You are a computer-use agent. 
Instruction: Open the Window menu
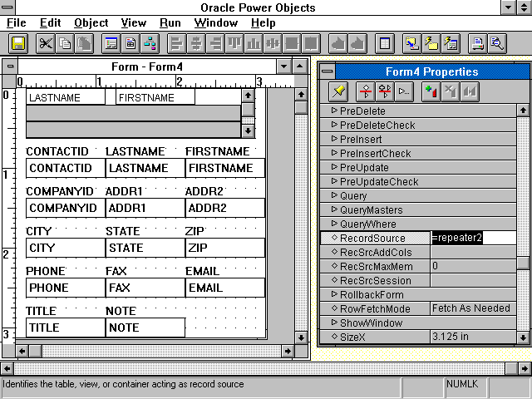coord(215,22)
